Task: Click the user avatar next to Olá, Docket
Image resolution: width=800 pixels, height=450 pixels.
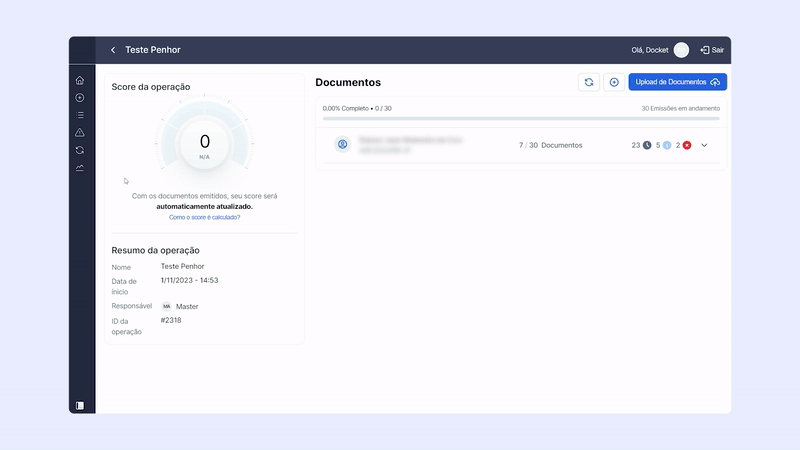Action: tap(681, 50)
